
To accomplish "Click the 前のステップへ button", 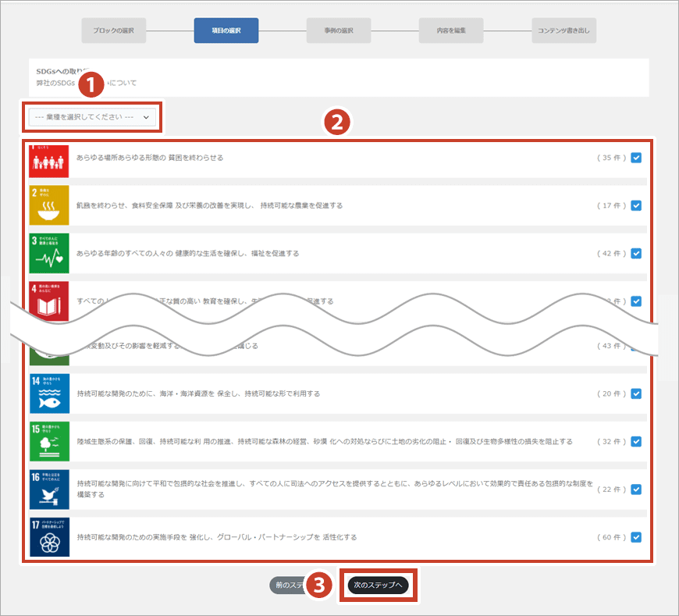I will tap(287, 585).
